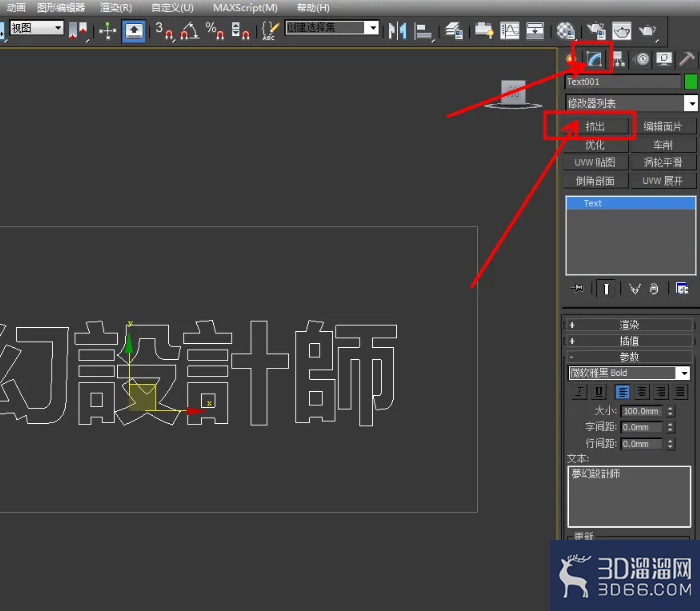
Task: Click the UVW 贴图 modifier button
Action: pyautogui.click(x=595, y=162)
